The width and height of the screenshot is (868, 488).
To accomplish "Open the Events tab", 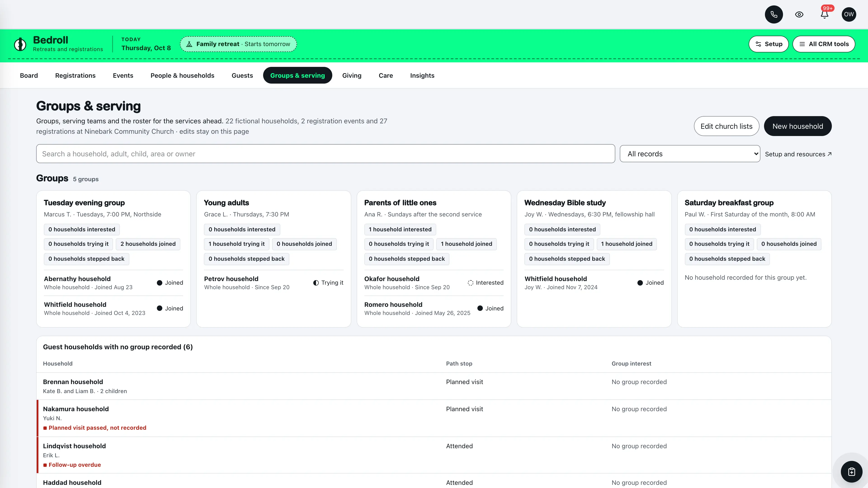I will pos(123,75).
